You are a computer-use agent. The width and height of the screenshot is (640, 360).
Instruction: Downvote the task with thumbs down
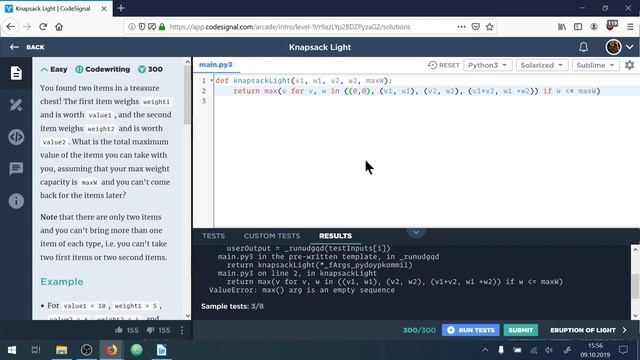pyautogui.click(x=151, y=330)
